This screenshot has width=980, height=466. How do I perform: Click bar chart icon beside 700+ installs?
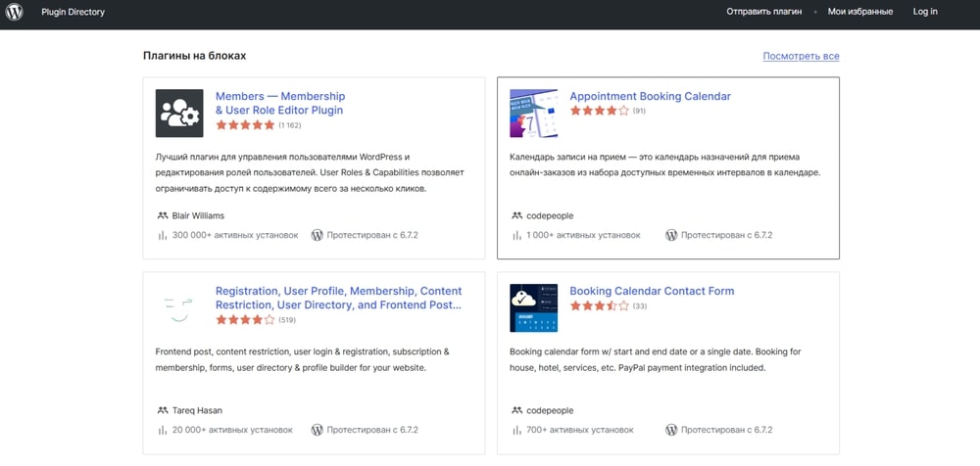click(516, 430)
